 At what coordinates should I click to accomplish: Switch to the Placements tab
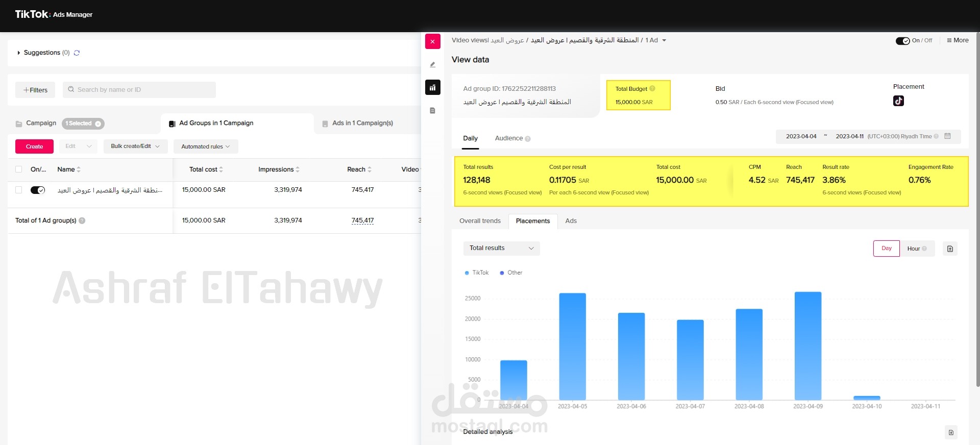click(533, 221)
